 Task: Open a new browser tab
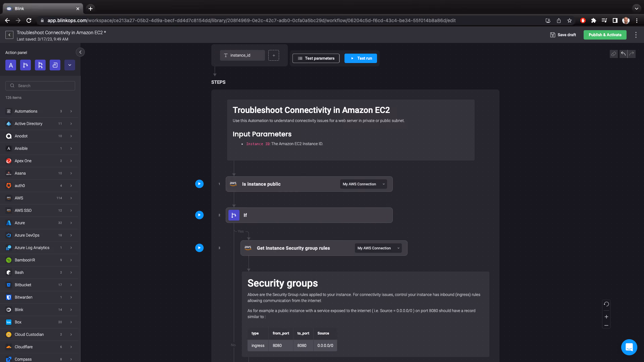(90, 9)
